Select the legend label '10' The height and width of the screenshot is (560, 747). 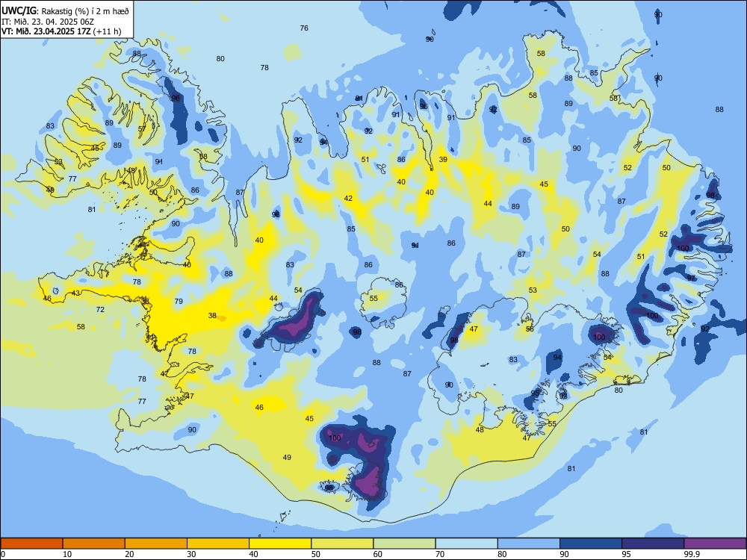tap(67, 554)
